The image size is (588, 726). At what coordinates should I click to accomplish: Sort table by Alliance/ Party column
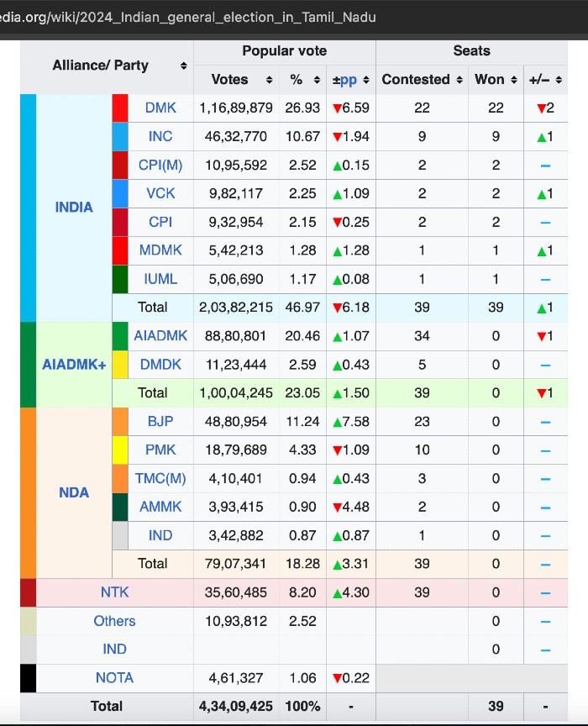tap(183, 66)
